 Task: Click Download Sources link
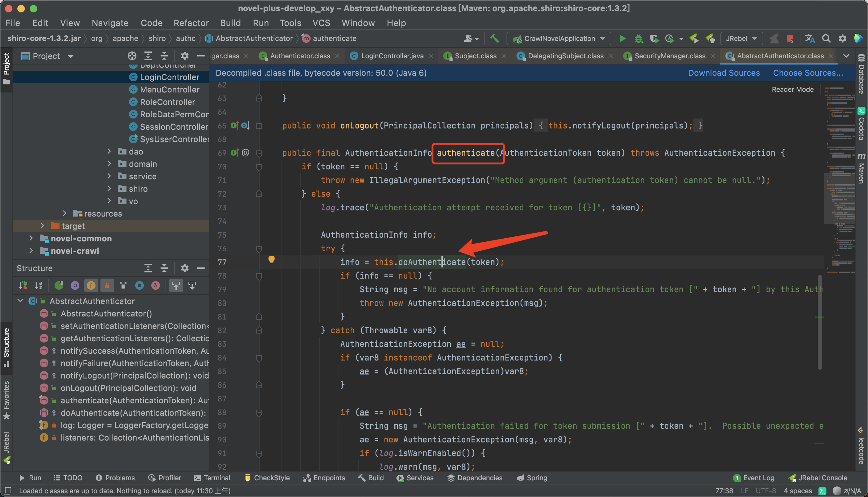click(x=724, y=73)
